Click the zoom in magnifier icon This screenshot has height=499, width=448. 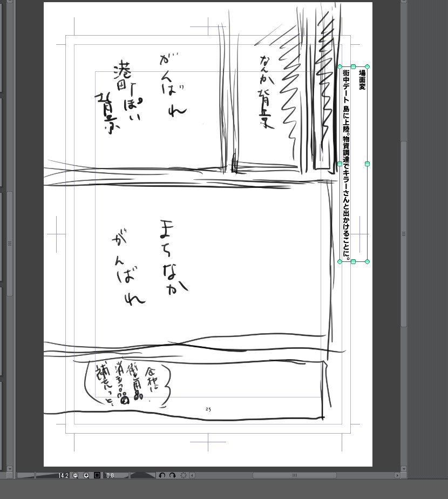pos(86,475)
